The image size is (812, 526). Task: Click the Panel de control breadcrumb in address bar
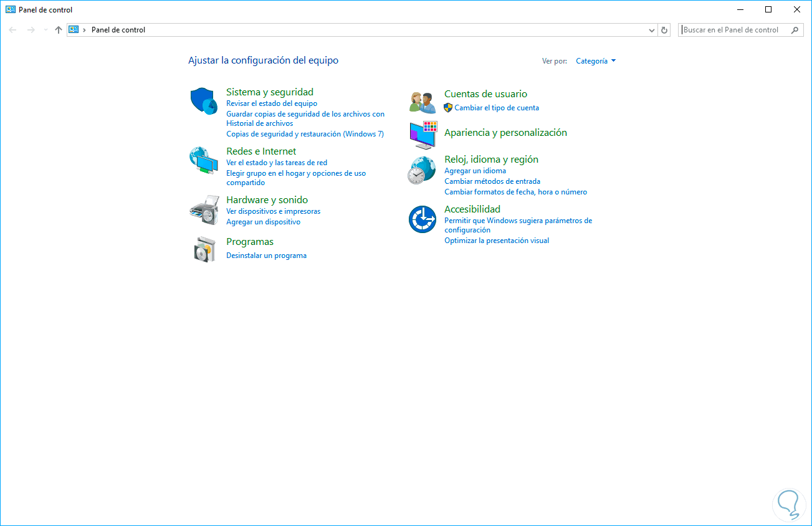click(118, 30)
